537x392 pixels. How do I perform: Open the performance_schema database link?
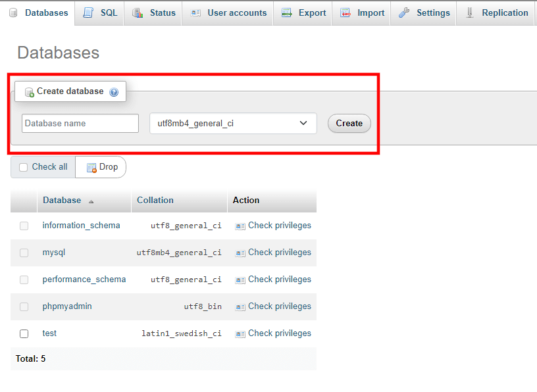(x=84, y=280)
